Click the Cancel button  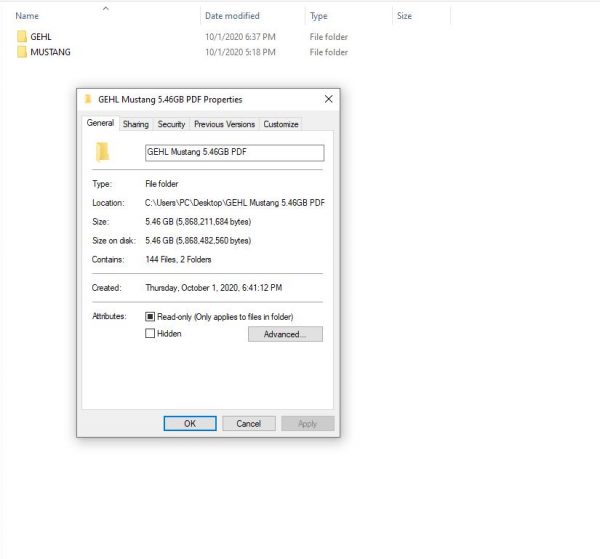249,424
